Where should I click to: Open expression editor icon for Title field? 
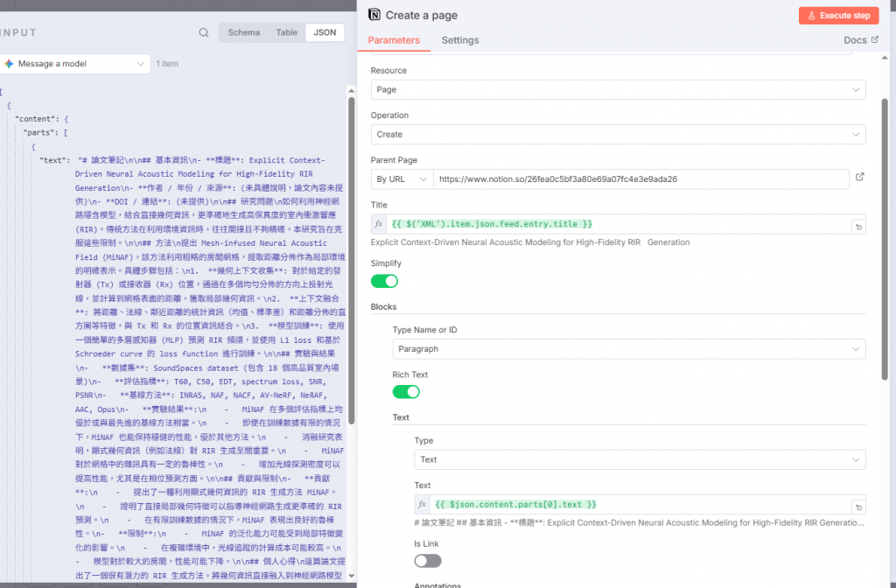pos(858,227)
